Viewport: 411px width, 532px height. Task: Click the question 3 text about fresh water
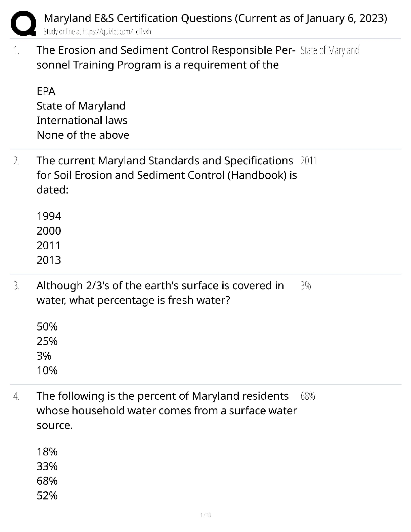pos(160,293)
